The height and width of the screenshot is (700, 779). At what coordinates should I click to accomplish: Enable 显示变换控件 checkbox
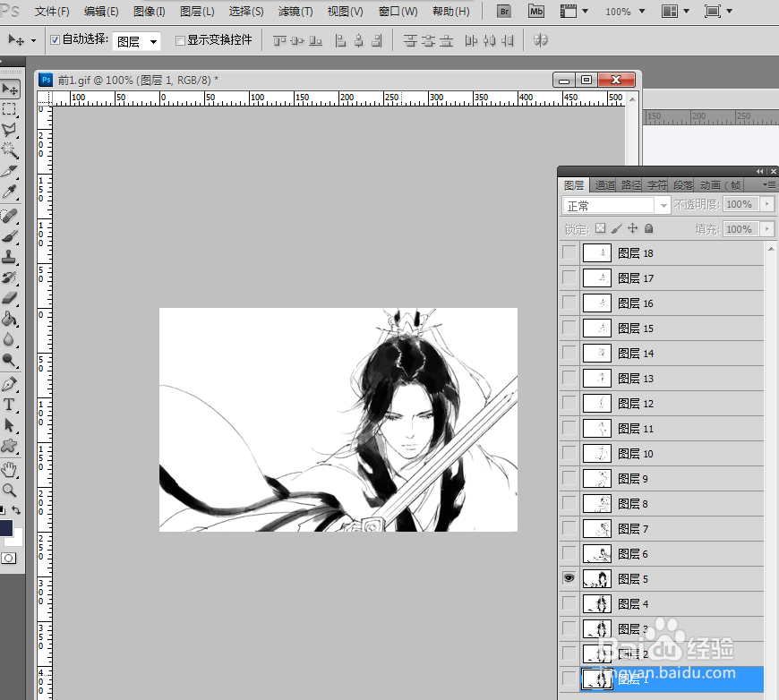(180, 40)
